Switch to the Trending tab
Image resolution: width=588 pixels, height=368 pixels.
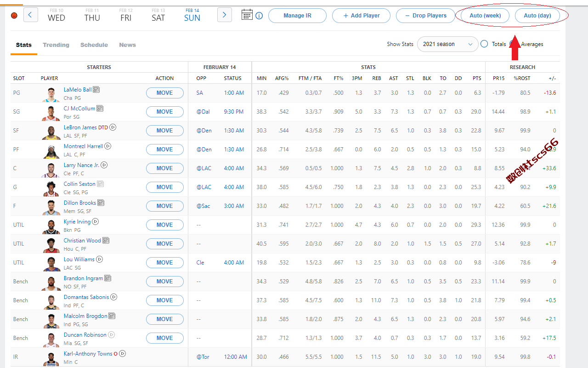tap(56, 45)
